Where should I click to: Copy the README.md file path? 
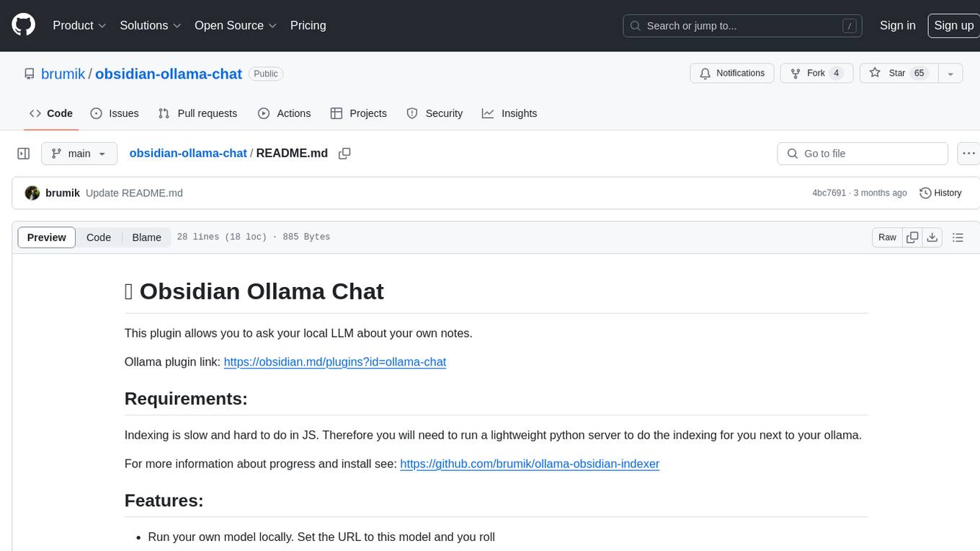[344, 154]
